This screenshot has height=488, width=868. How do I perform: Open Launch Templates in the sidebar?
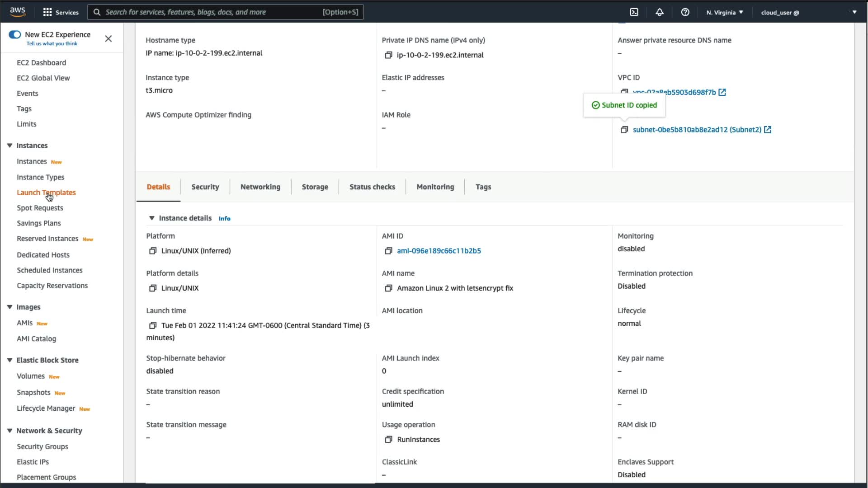(x=46, y=192)
